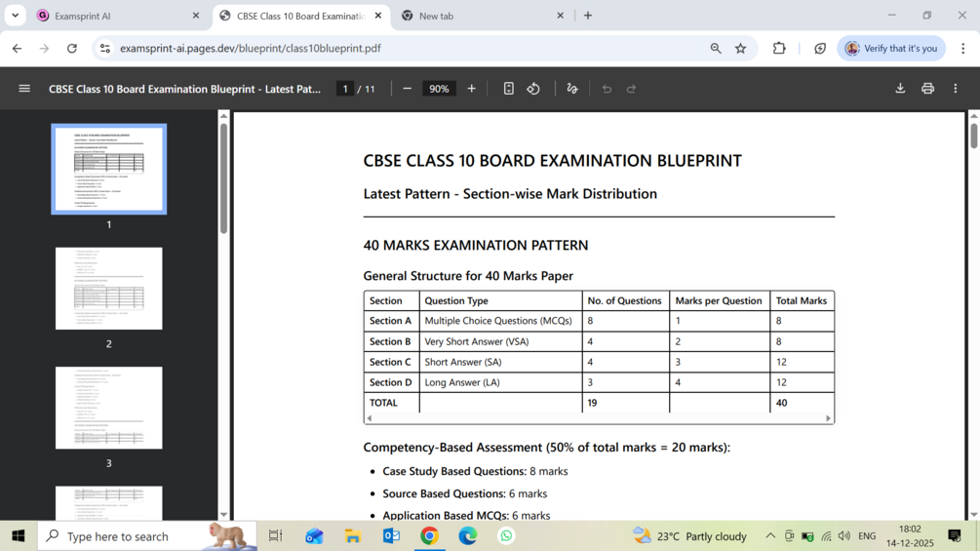
Task: Select the CBSE Class 10 Board Examination tab
Action: [301, 16]
